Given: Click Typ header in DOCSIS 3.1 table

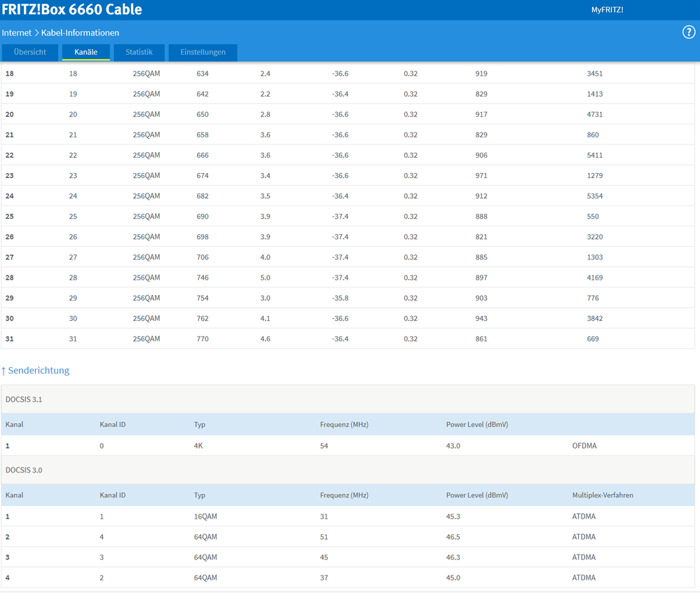Looking at the screenshot, I should tap(200, 425).
